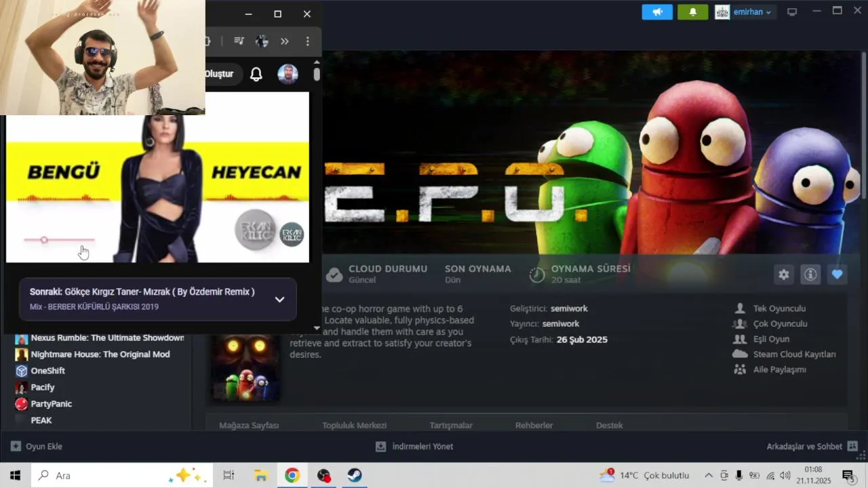Open the Mağaza Sayfası tab
Screen dimensions: 868x488
tap(249, 425)
